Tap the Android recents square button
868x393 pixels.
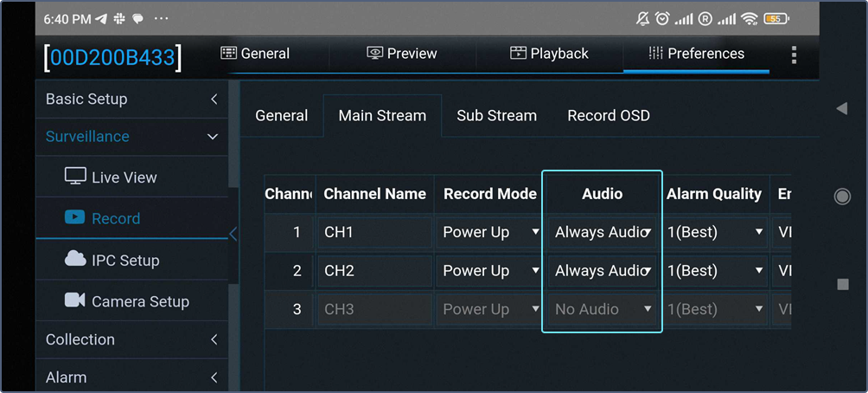click(843, 284)
